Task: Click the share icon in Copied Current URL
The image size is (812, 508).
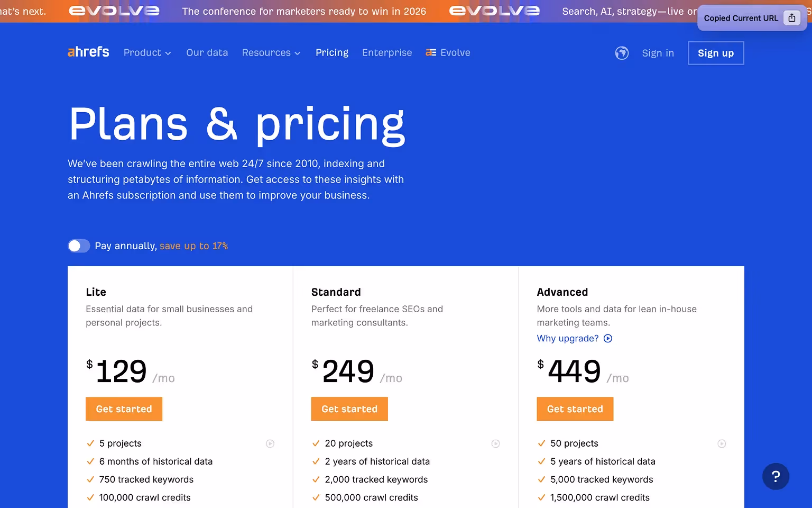Action: click(791, 17)
